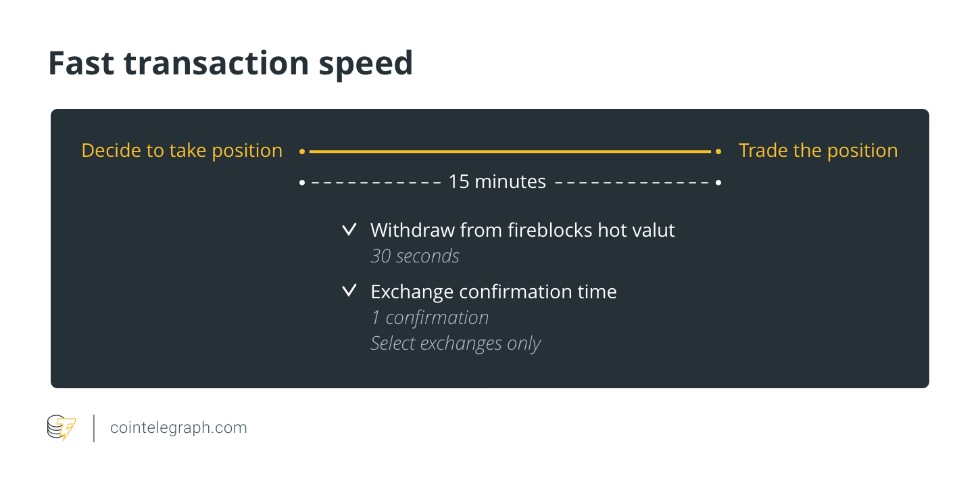Screen dimensions: 980x487
Task: Click the '15 minutes' duration label
Action: (497, 182)
